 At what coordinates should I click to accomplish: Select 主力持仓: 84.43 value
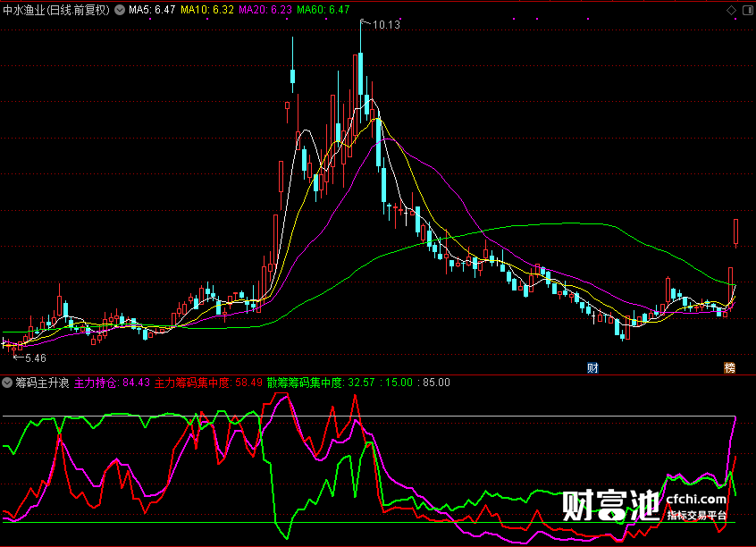(112, 383)
